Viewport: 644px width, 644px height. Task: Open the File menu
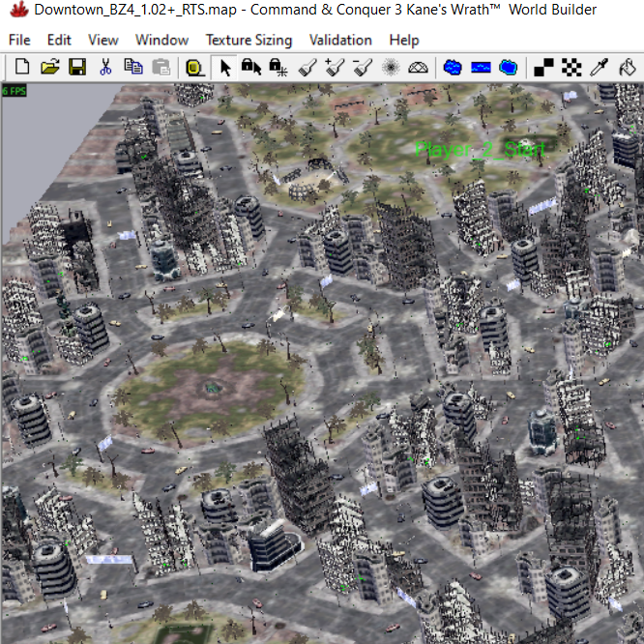(19, 40)
